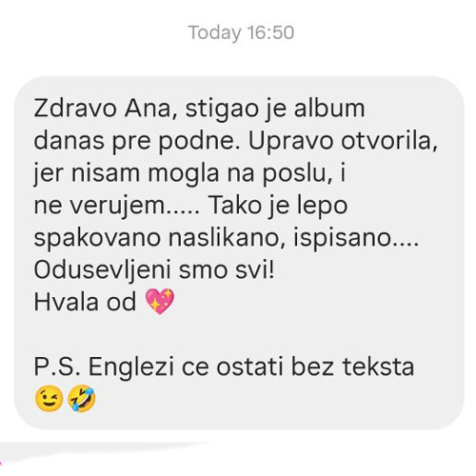Select the Today 16:50 timestamp

coord(241,32)
